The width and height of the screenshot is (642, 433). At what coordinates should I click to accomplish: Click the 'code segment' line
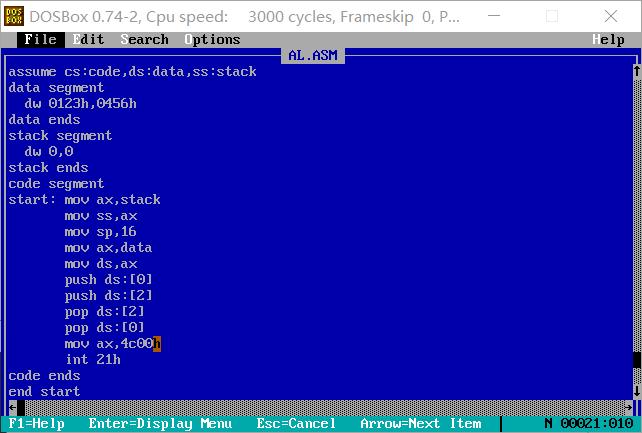point(57,183)
